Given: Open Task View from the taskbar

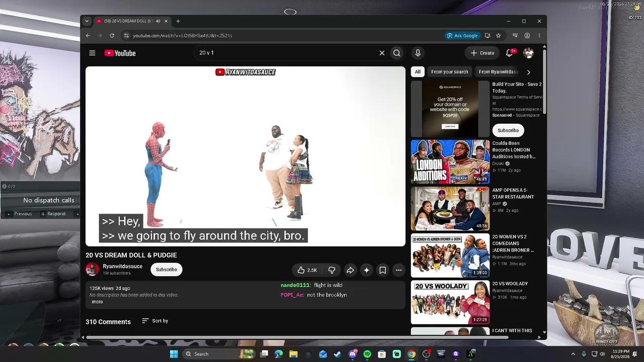Looking at the screenshot, I should (x=264, y=354).
